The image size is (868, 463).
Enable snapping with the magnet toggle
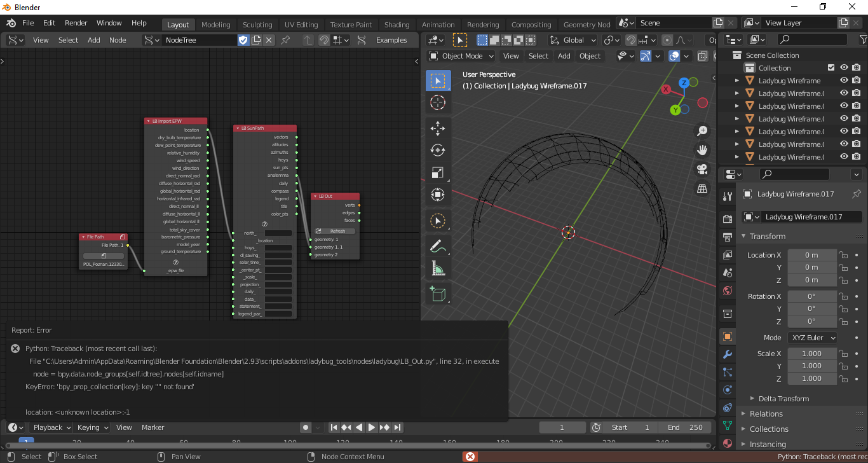tap(630, 39)
